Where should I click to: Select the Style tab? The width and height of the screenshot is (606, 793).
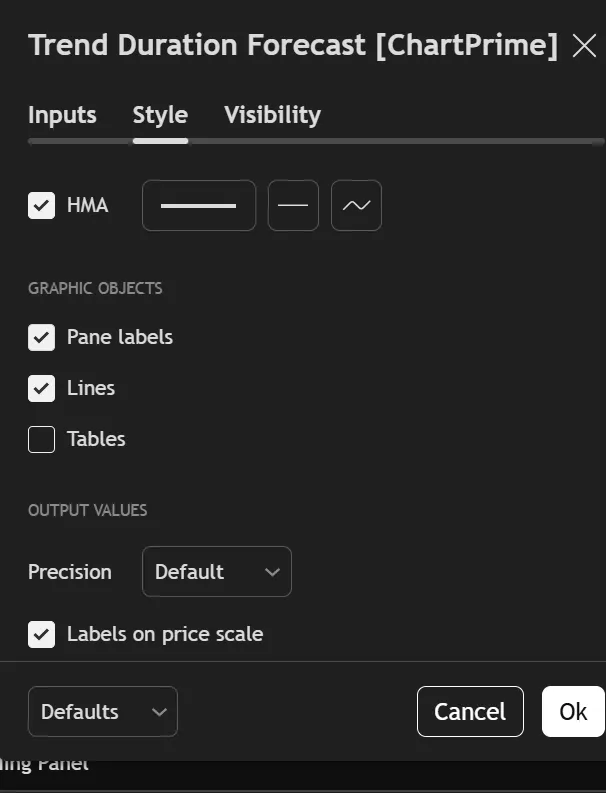pos(160,115)
